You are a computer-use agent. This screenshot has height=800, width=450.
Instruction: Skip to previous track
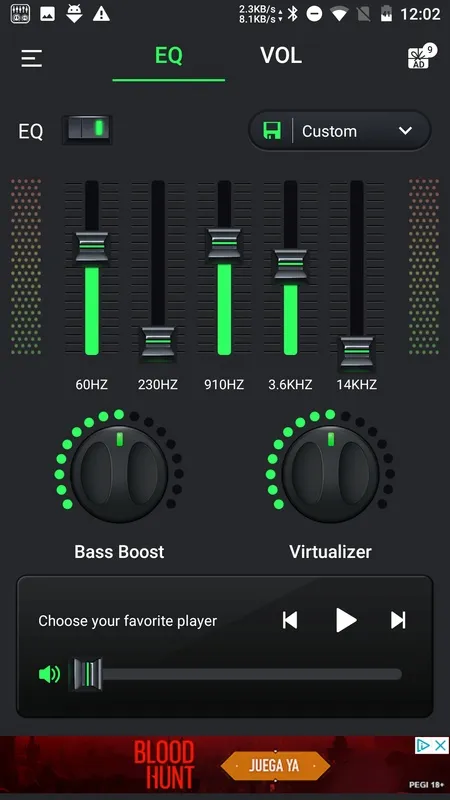pyautogui.click(x=290, y=620)
